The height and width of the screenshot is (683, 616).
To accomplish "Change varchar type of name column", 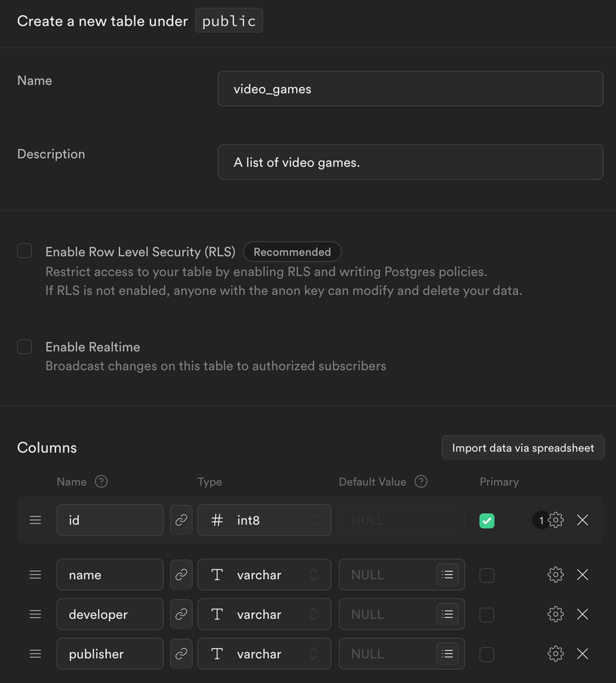I will click(x=264, y=575).
